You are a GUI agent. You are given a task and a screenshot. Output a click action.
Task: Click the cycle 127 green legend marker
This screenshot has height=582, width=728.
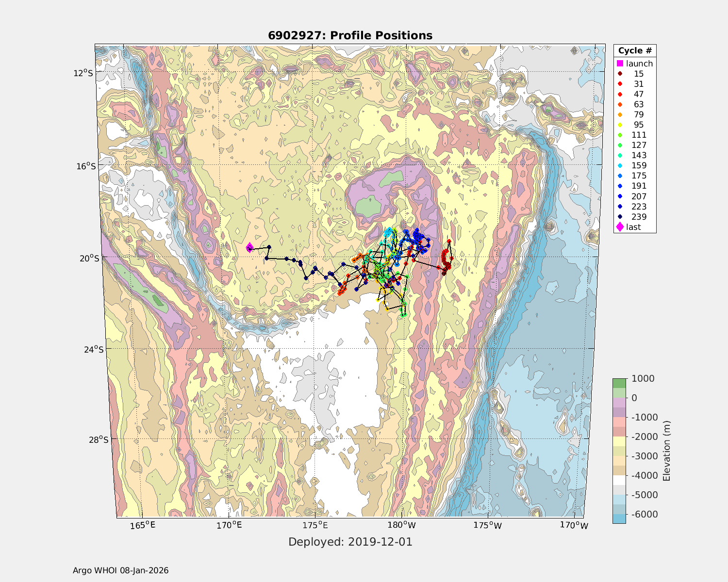(620, 145)
